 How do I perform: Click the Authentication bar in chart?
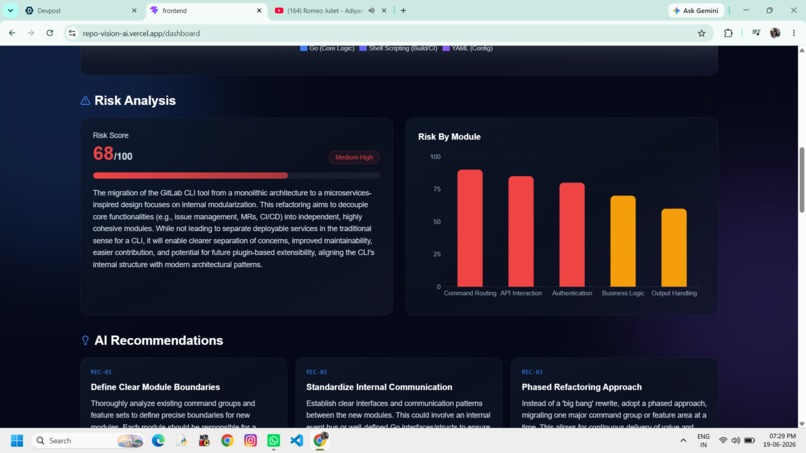pos(572,234)
